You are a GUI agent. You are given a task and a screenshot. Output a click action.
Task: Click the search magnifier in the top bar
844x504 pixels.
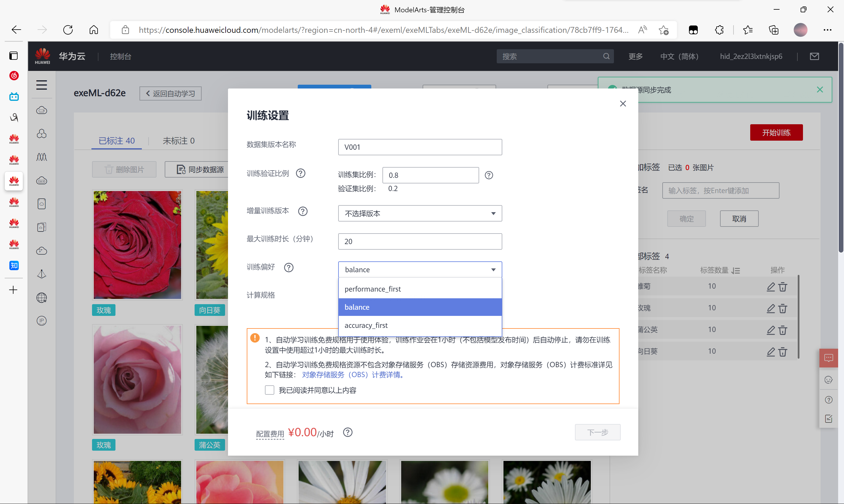(x=607, y=56)
